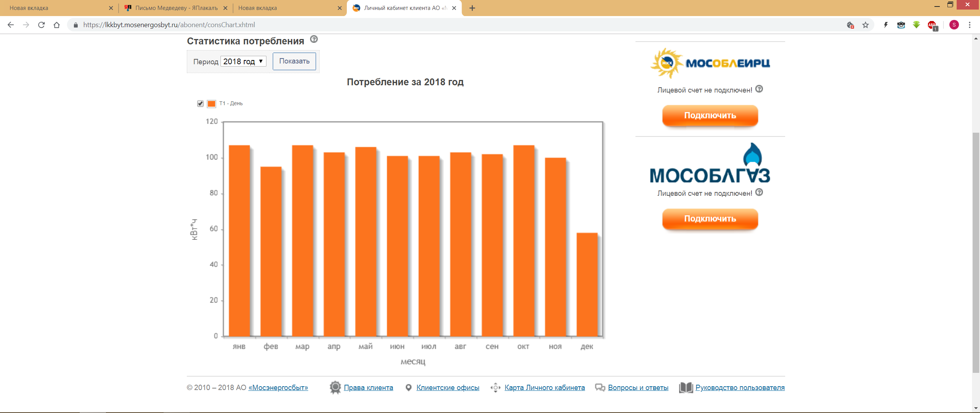Viewport: 980px width, 413px height.
Task: Click the scrollbar up arrow
Action: click(976, 38)
